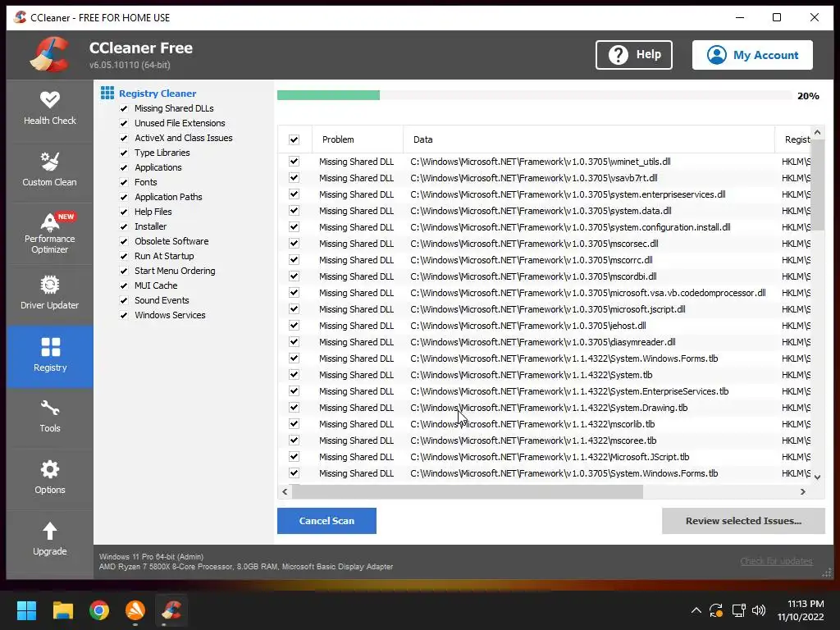Select the system.data.dll row

544,211
